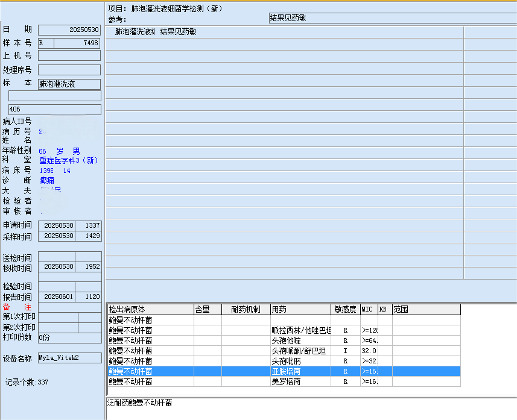Click the field containing 406
Viewport: 517px width, 420px height.
click(x=54, y=110)
